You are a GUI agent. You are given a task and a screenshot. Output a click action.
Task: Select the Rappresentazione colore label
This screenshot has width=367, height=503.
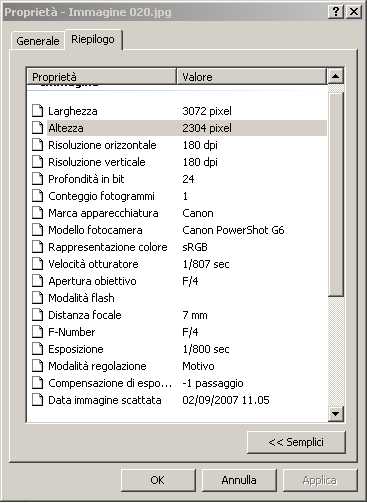point(108,247)
